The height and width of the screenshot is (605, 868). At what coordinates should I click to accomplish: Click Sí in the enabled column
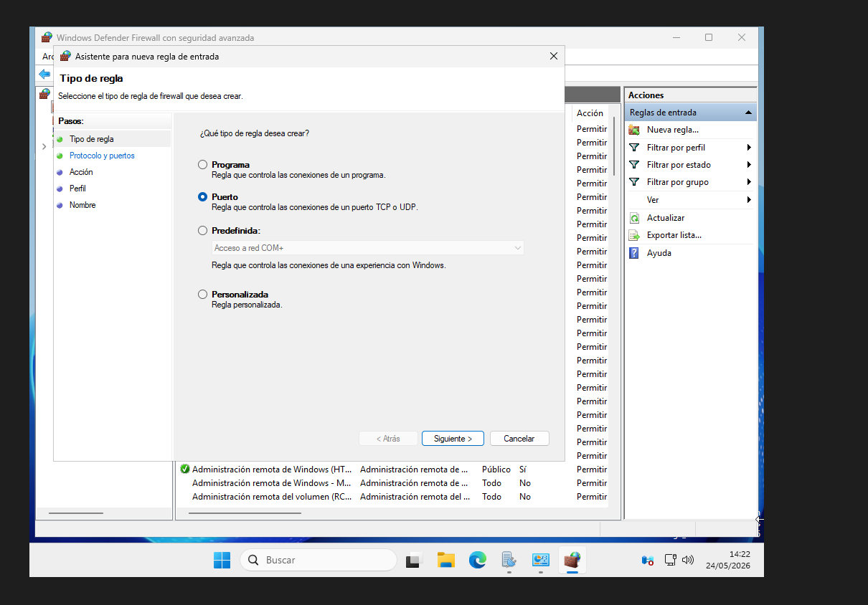(x=523, y=470)
